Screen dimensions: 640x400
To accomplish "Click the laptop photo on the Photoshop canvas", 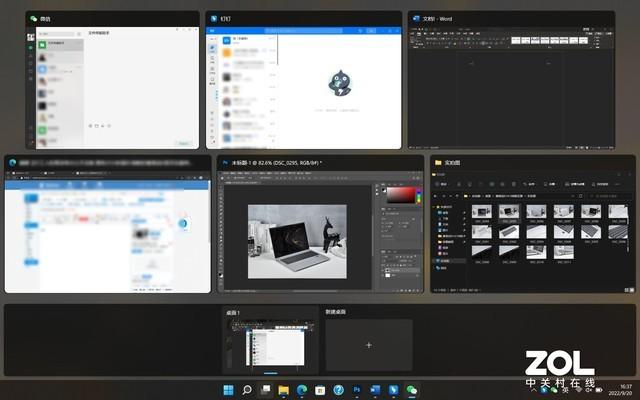I will 297,242.
